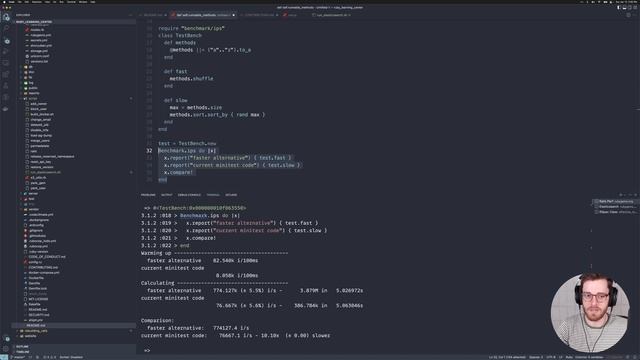The image size is (640, 360).
Task: Open the reset_api_key file
Action: [40, 162]
